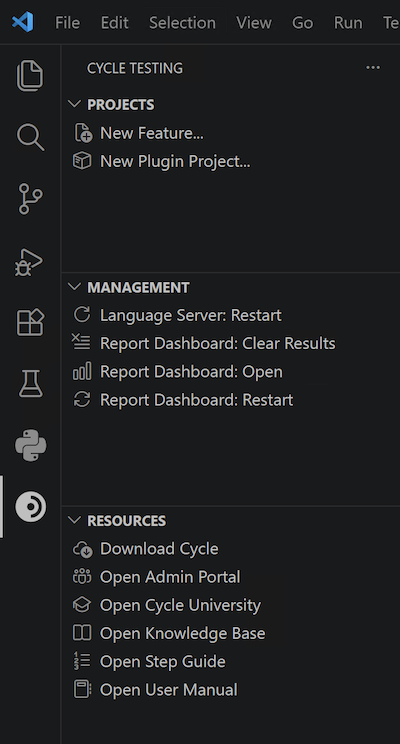
Task: Click the RESOURCES section header label
Action: 127,521
